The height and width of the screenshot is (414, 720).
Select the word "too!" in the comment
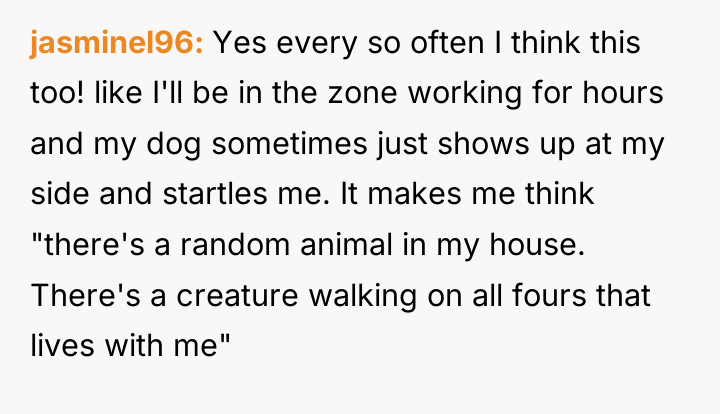[57, 93]
